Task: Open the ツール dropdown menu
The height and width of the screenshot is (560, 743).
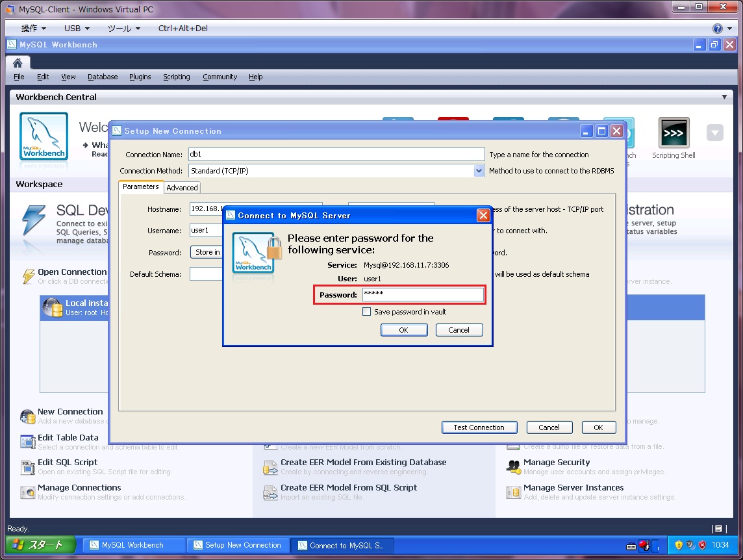Action: pyautogui.click(x=123, y=29)
